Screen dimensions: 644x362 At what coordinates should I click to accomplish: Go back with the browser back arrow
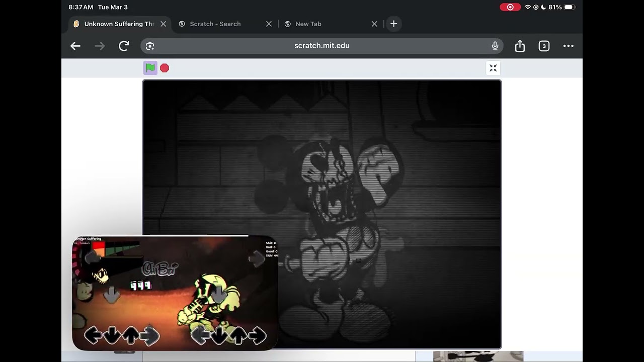[75, 46]
